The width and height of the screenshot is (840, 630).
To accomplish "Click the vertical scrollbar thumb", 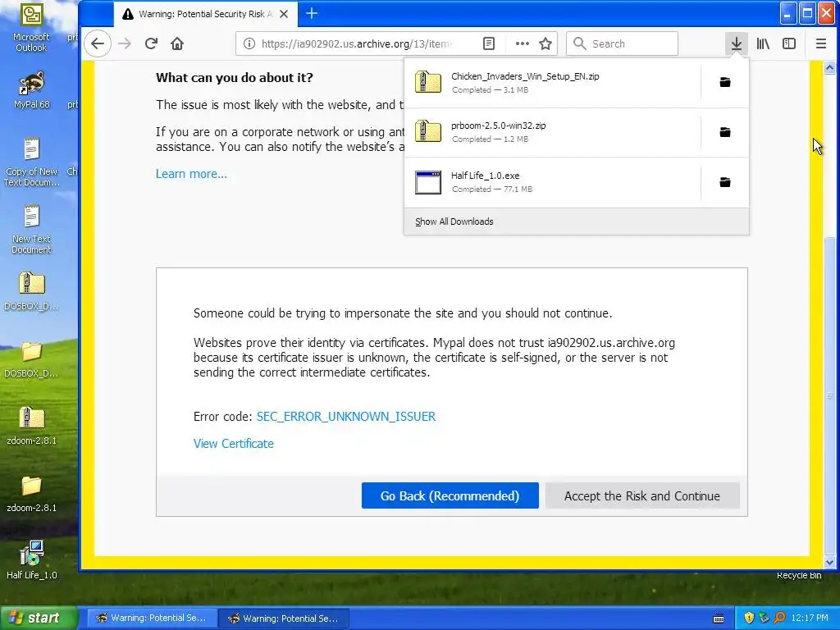I will [829, 395].
